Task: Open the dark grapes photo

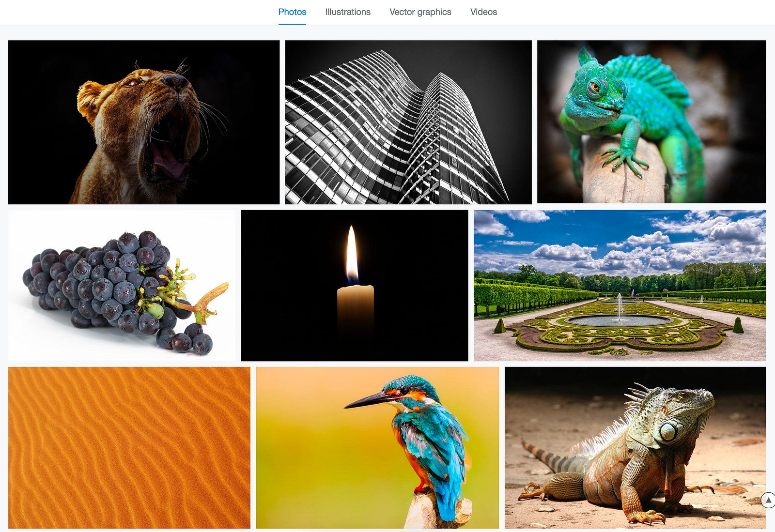Action: (x=122, y=286)
